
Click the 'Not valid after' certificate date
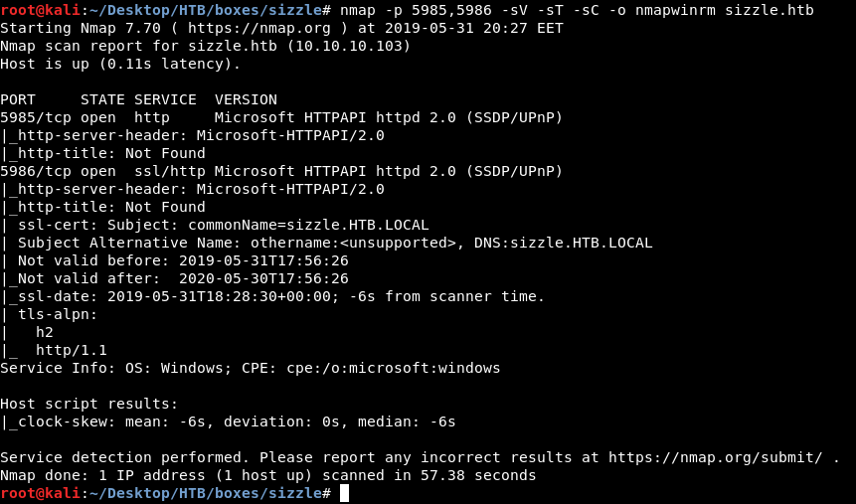click(x=264, y=278)
